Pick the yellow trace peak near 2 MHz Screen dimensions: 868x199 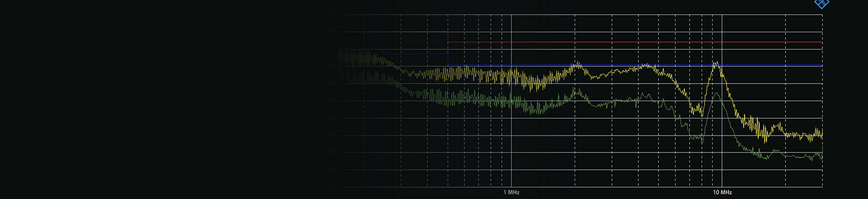point(577,64)
